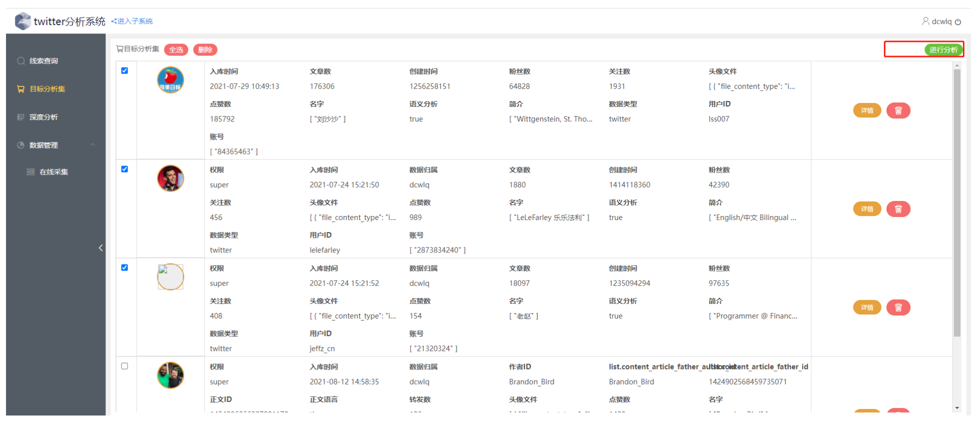This screenshot has width=980, height=425.
Task: Click the jeffz_cn broken avatar image
Action: [x=171, y=277]
